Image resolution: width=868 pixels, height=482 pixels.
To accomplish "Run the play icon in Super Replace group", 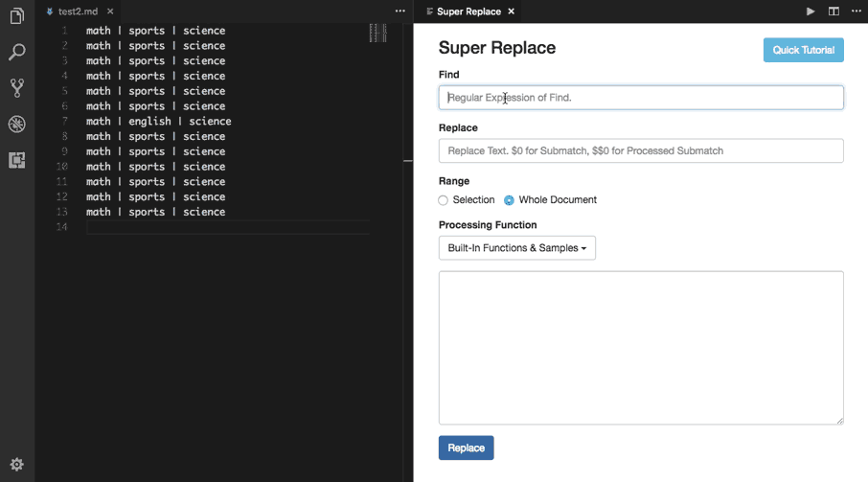I will tap(811, 11).
